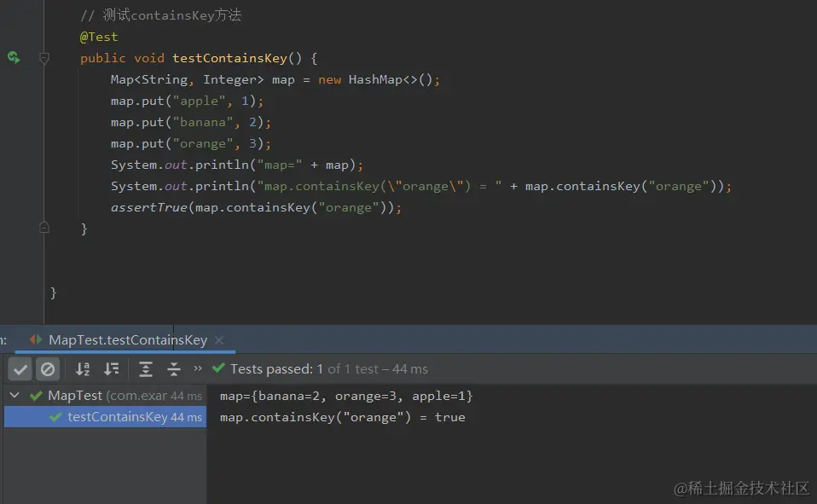
Task: Select testContainsKey 44 ms test row
Action: pyautogui.click(x=105, y=417)
